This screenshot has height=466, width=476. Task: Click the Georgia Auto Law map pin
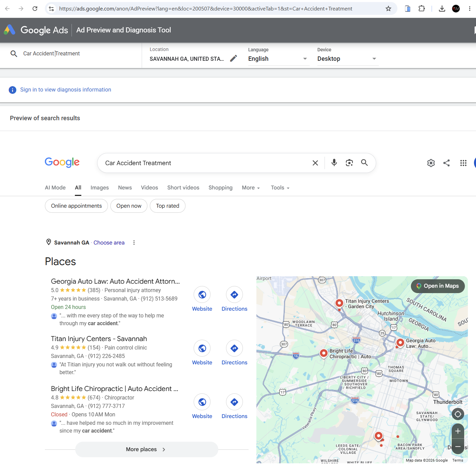coord(400,343)
